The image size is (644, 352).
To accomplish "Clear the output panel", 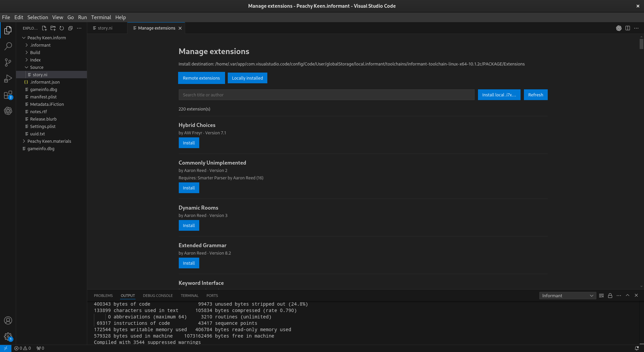I will pyautogui.click(x=601, y=296).
